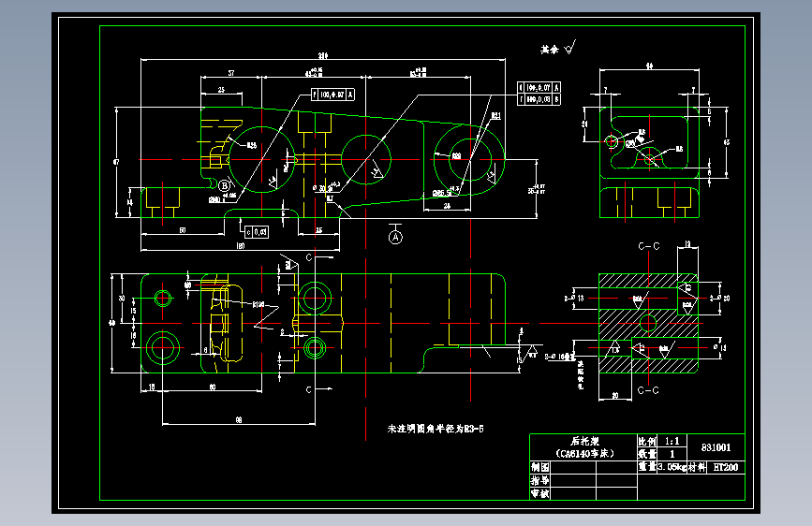Select the '其余' surface finish note

coord(550,50)
